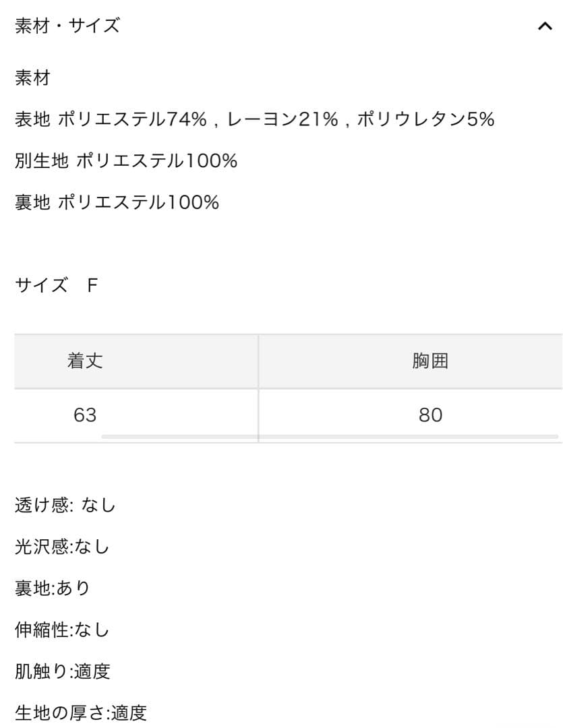The image size is (563, 728).
Task: Click the 裏地:あり line
Action: click(53, 588)
